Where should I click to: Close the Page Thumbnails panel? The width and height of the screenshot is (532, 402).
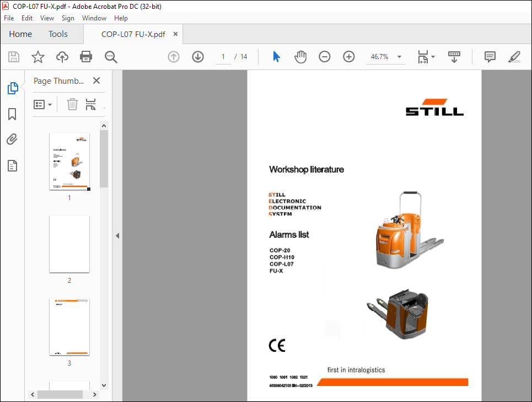(x=96, y=81)
